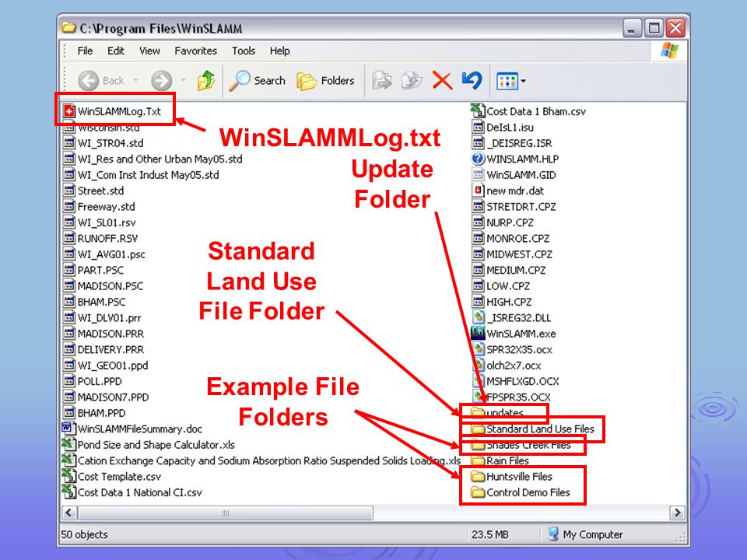This screenshot has width=747, height=560.
Task: Expand the Back history dropdown arrow
Action: tap(135, 80)
